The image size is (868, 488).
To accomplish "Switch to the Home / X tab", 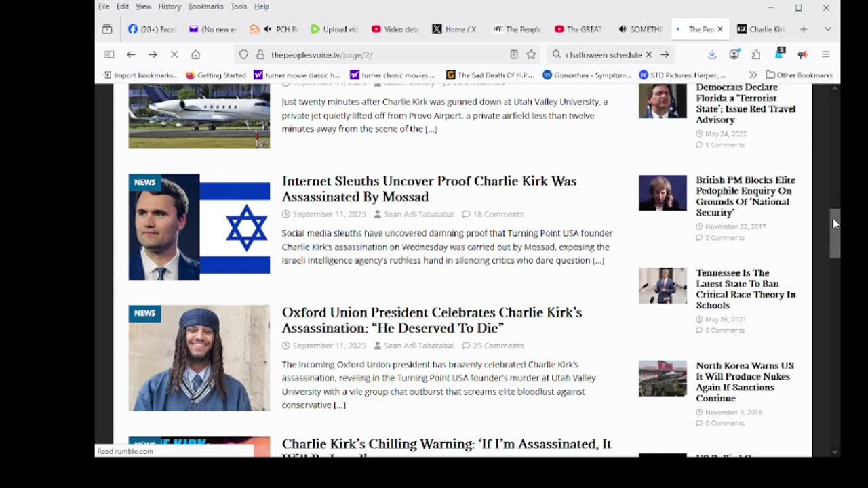I will 456,29.
